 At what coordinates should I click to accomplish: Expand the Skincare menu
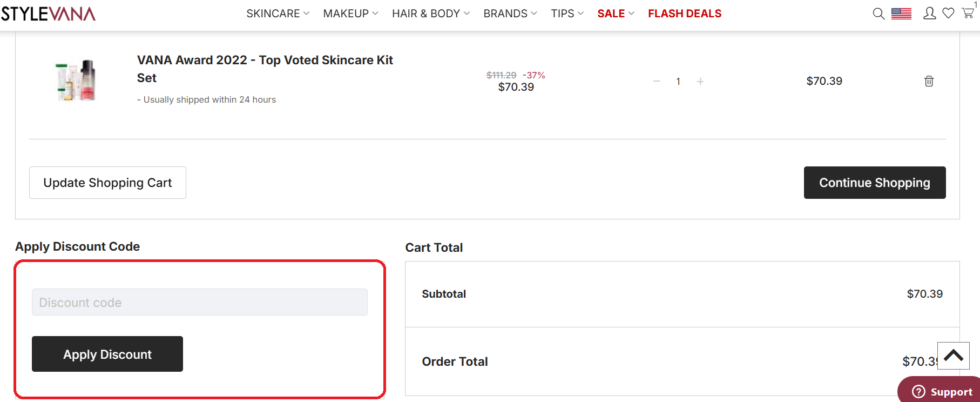coord(278,14)
